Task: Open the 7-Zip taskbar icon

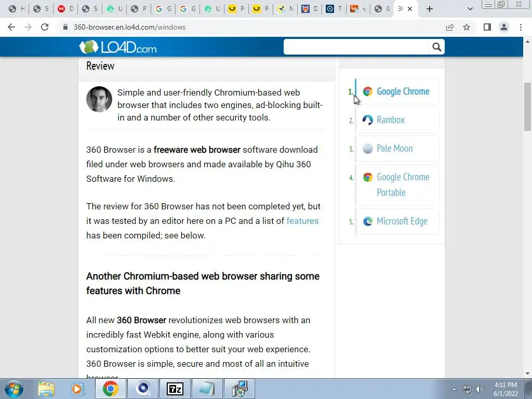Action: point(175,389)
